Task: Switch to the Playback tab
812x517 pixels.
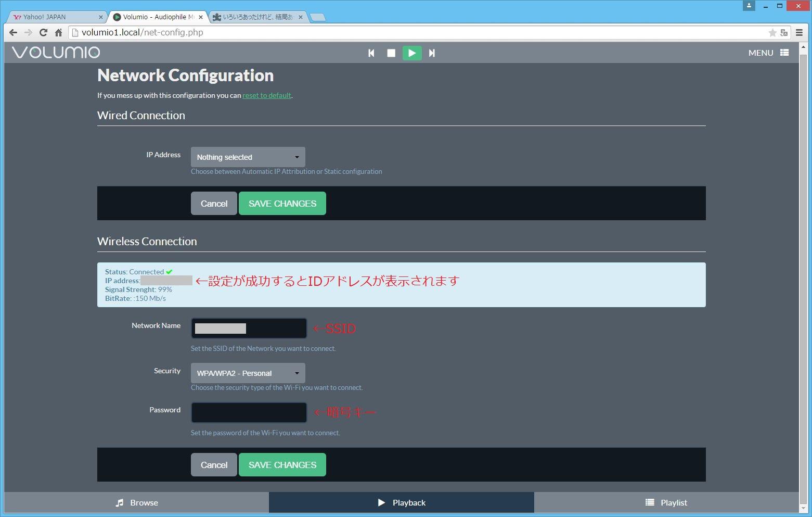Action: (402, 502)
